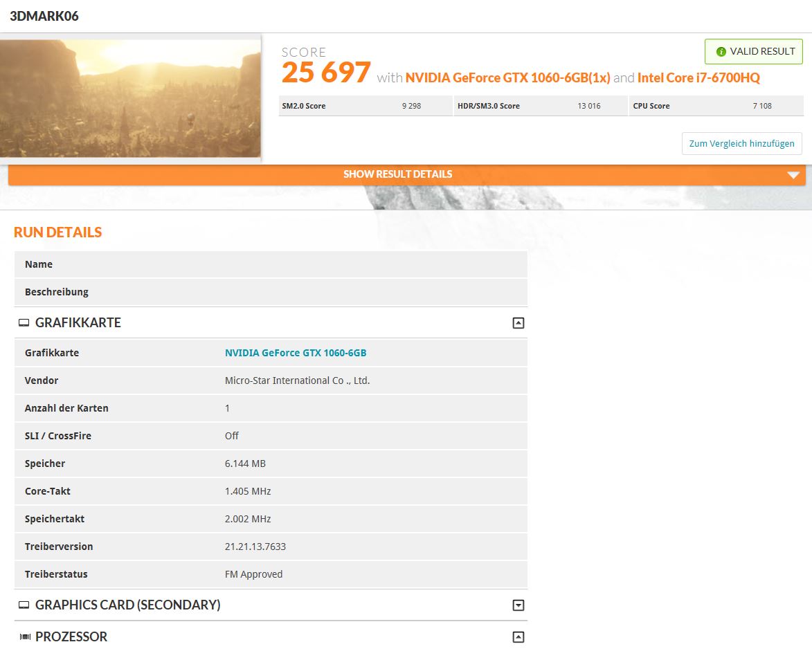Click the chip icon beside PROZESSOR

pos(25,637)
